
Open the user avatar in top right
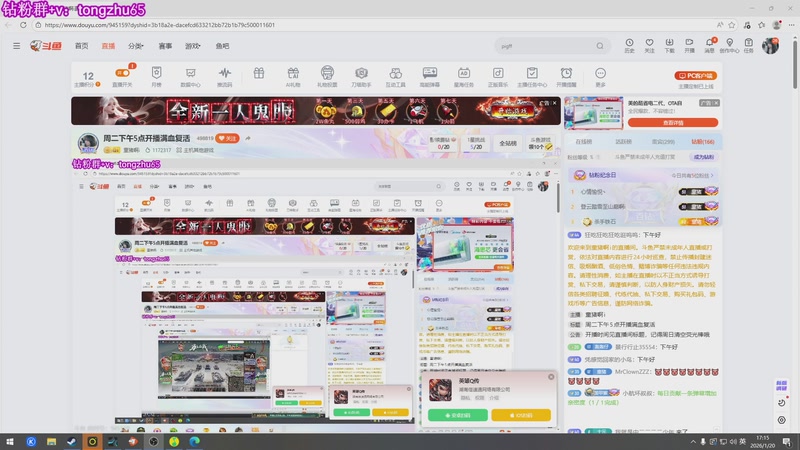[x=770, y=46]
